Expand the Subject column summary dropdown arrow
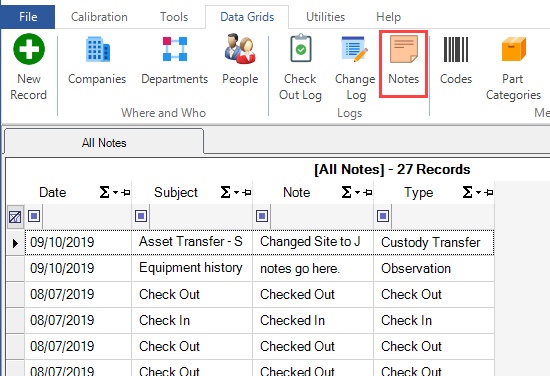 [236, 193]
